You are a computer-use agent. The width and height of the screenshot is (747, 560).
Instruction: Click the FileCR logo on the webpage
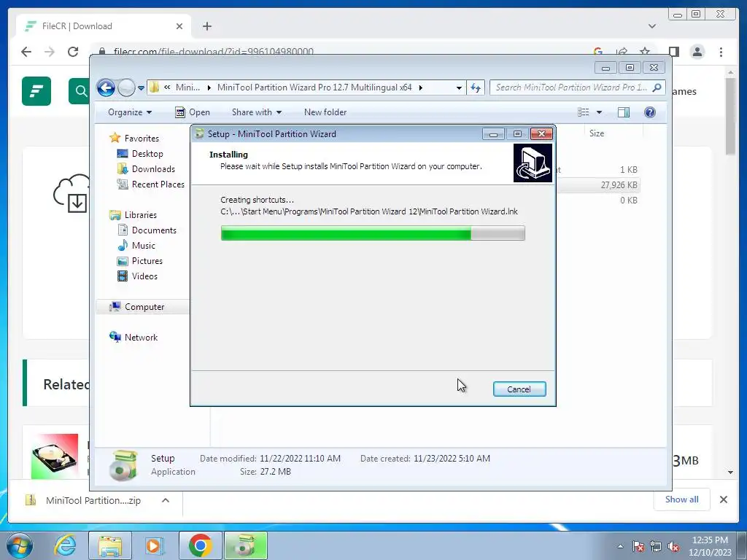(36, 91)
